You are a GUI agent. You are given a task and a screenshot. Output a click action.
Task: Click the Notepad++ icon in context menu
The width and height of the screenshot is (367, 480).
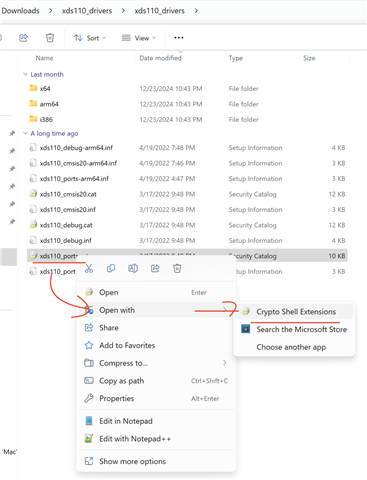click(89, 439)
